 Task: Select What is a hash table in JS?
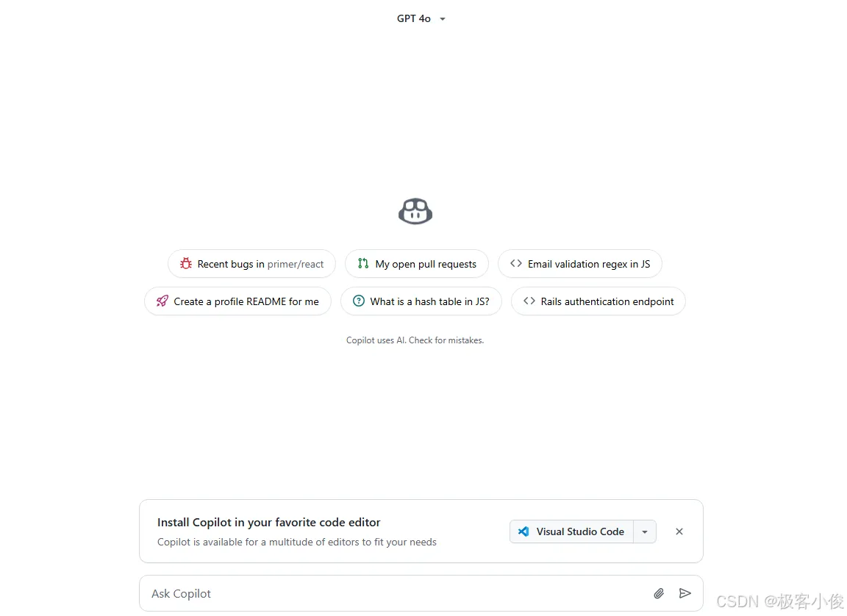(x=421, y=301)
